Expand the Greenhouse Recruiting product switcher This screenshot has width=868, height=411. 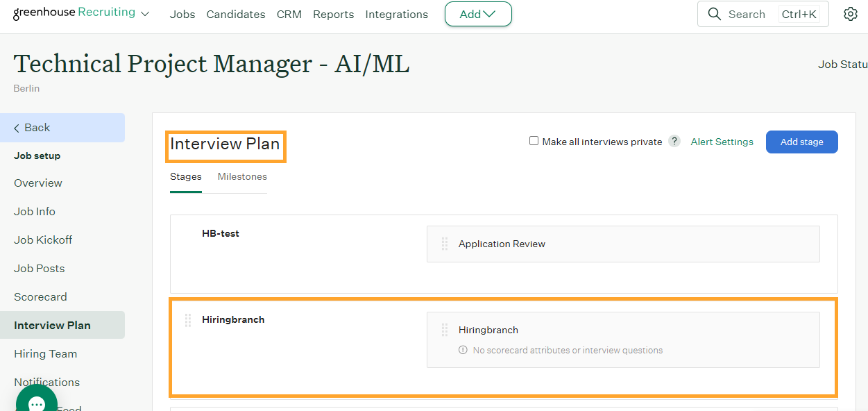145,14
